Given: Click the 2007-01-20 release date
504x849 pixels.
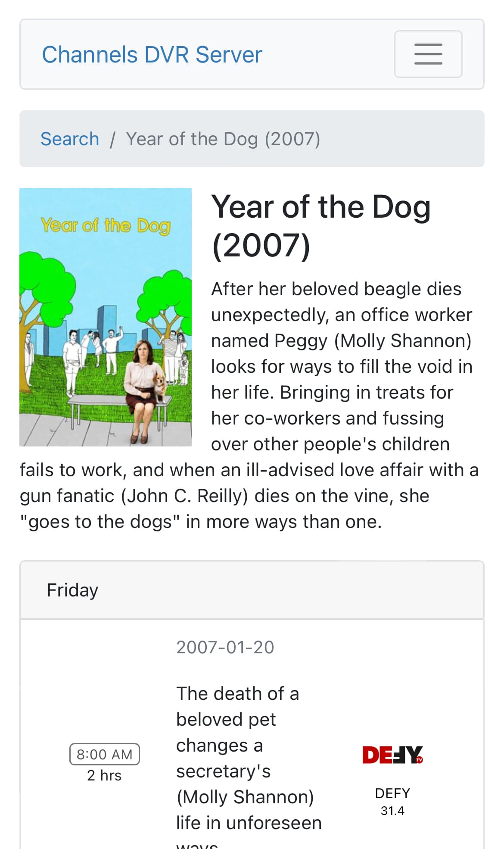Looking at the screenshot, I should coord(225,647).
